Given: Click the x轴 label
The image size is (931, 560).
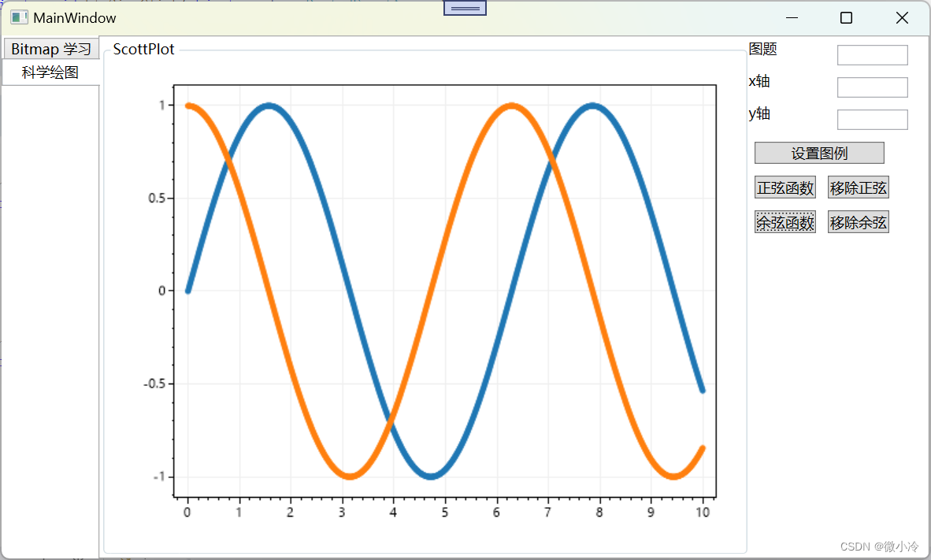Looking at the screenshot, I should [759, 81].
